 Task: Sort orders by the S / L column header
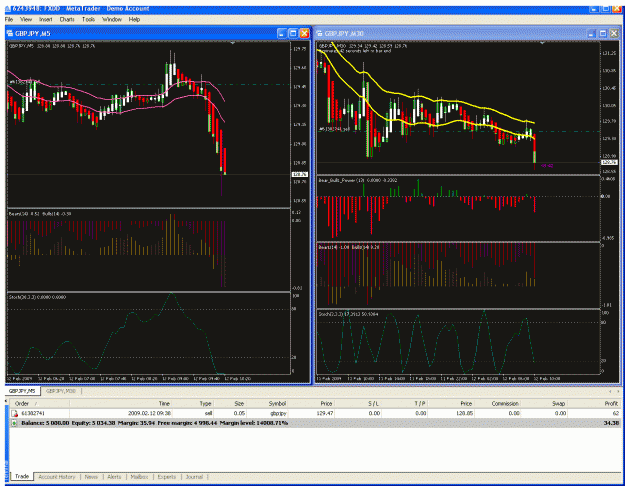coord(359,403)
